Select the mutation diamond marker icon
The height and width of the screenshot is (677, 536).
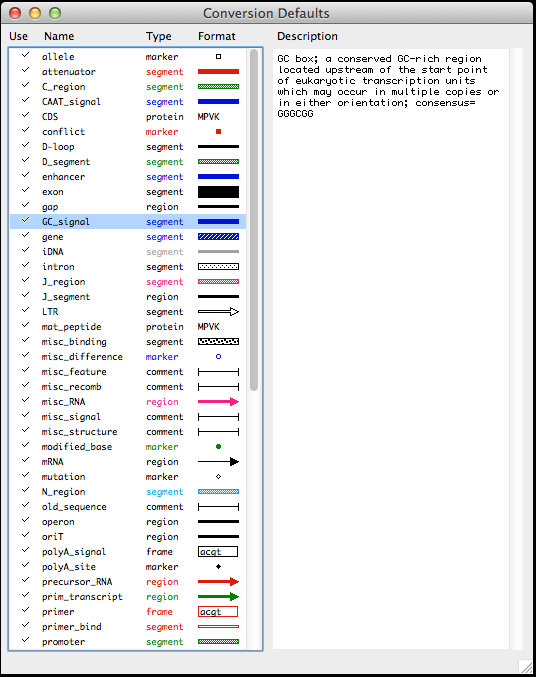(x=219, y=477)
